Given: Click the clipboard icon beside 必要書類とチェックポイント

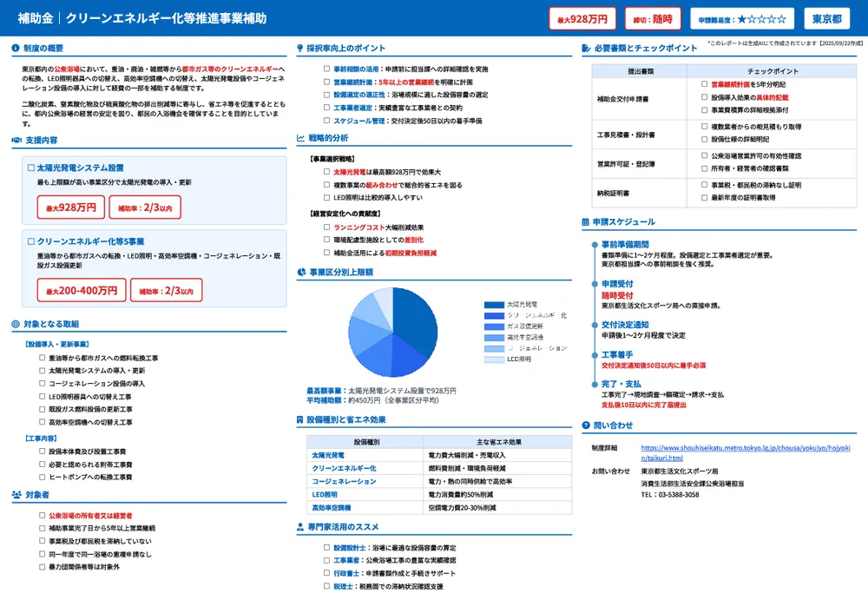Looking at the screenshot, I should pos(585,49).
